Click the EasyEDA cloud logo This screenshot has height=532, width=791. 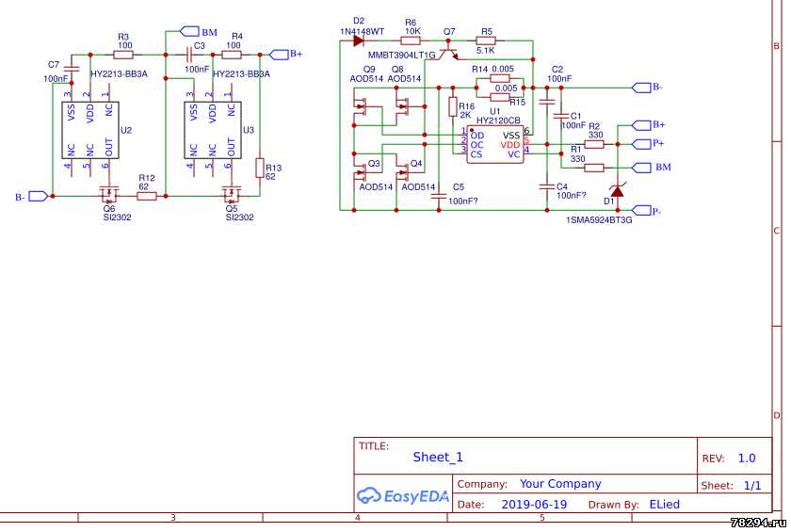[369, 496]
